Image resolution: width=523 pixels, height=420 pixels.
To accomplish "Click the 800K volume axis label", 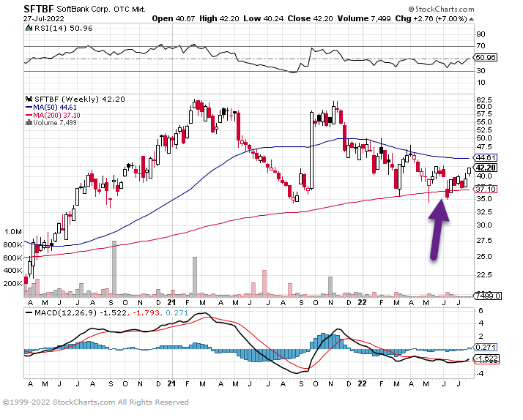I will (13, 245).
